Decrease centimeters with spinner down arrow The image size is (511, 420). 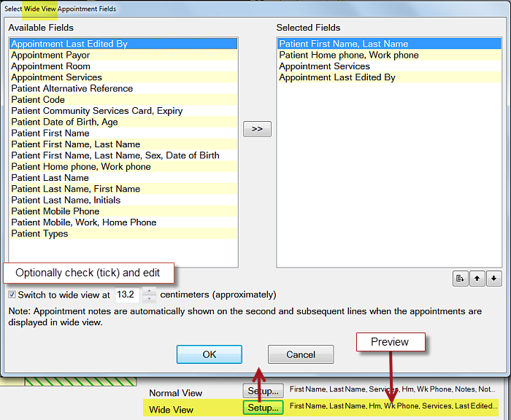tap(149, 298)
